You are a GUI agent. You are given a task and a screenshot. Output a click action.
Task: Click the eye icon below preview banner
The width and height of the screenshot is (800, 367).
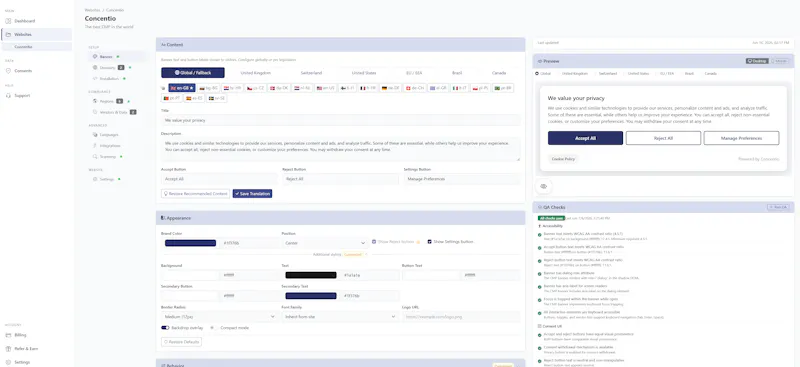pos(543,186)
